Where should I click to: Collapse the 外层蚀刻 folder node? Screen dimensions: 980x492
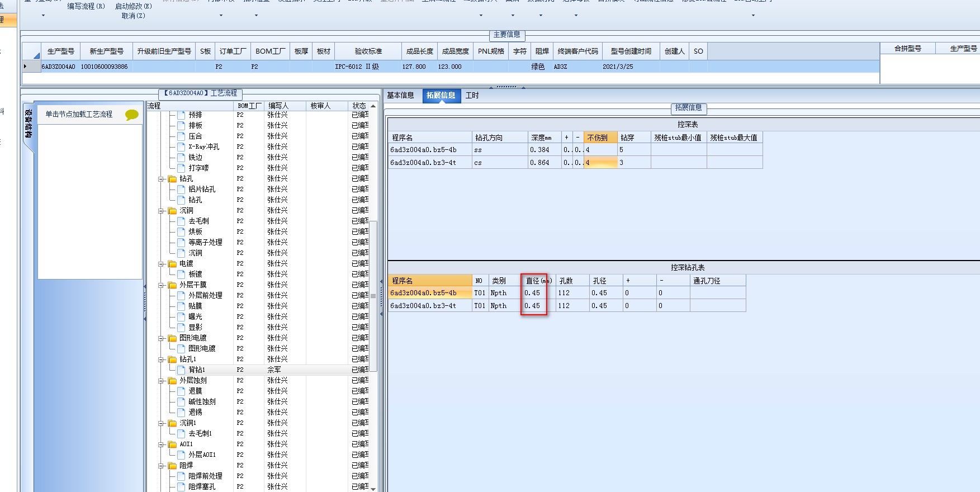tap(162, 381)
